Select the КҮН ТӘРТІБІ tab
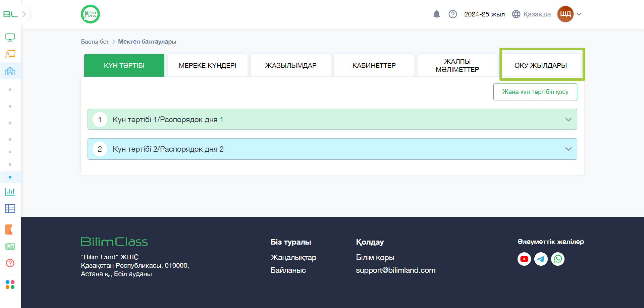This screenshot has width=644, height=308. click(x=124, y=65)
